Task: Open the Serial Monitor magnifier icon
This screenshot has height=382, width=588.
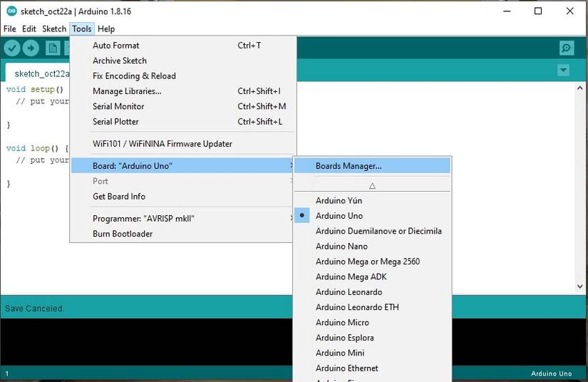Action: [x=566, y=48]
